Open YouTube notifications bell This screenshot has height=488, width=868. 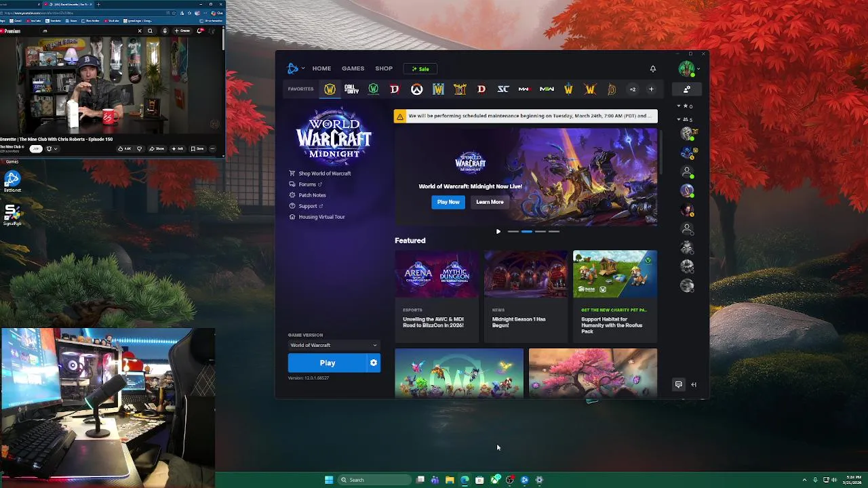click(x=200, y=30)
